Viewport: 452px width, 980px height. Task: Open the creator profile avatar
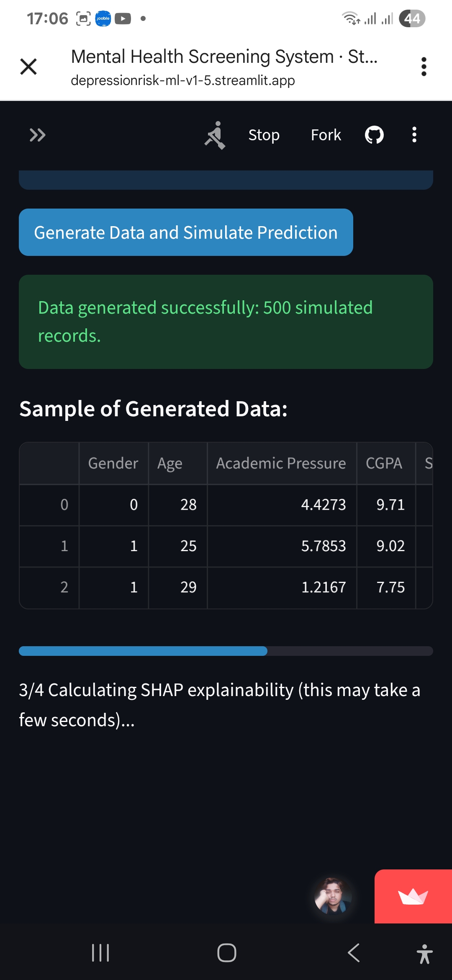pos(333,896)
